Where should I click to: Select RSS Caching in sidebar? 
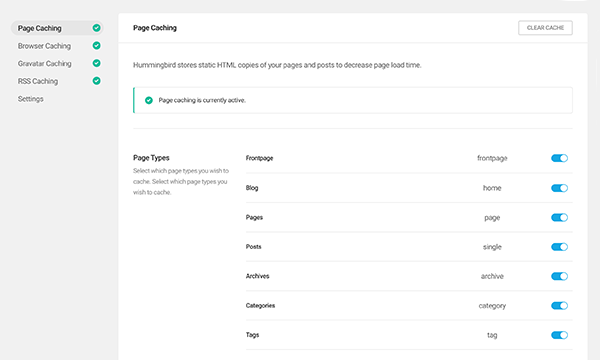pos(38,81)
